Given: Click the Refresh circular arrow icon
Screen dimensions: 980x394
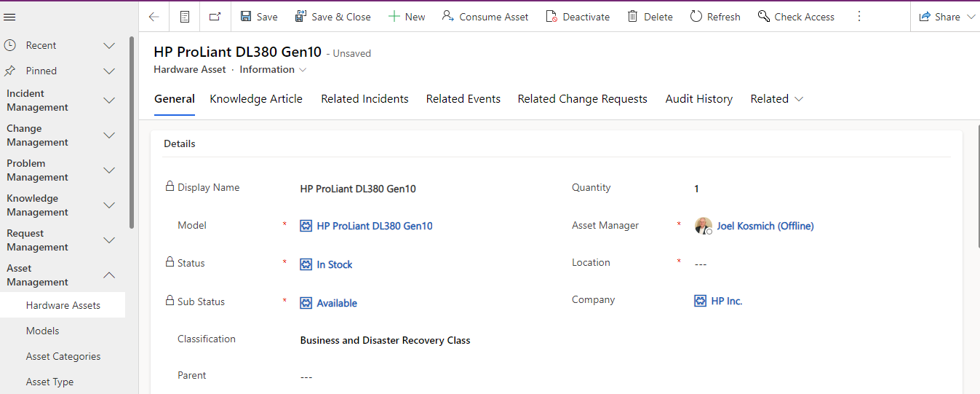Looking at the screenshot, I should [x=696, y=16].
